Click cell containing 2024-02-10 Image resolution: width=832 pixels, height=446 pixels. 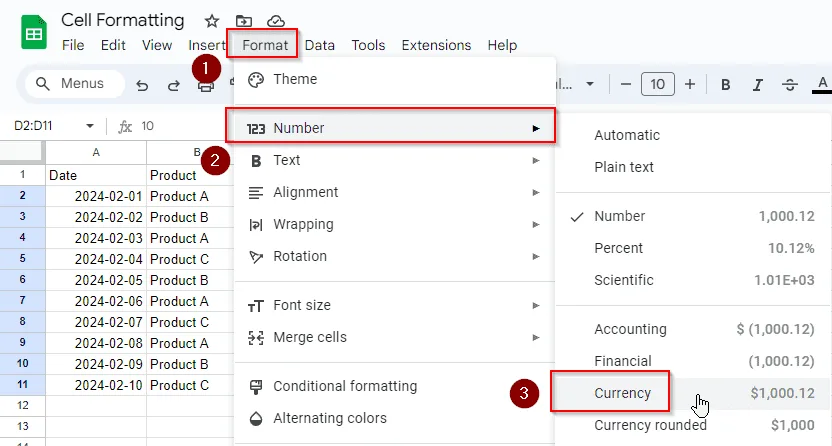pos(96,385)
